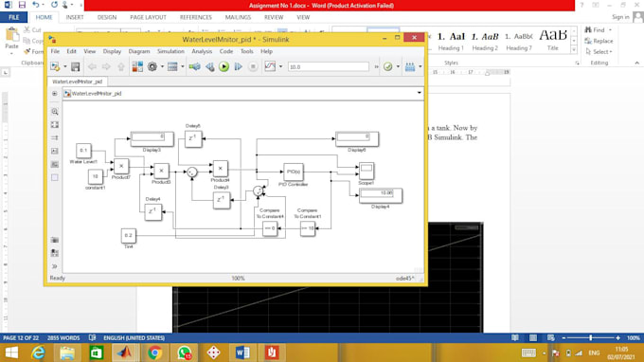
Task: Open Simulink Display menu
Action: 112,51
